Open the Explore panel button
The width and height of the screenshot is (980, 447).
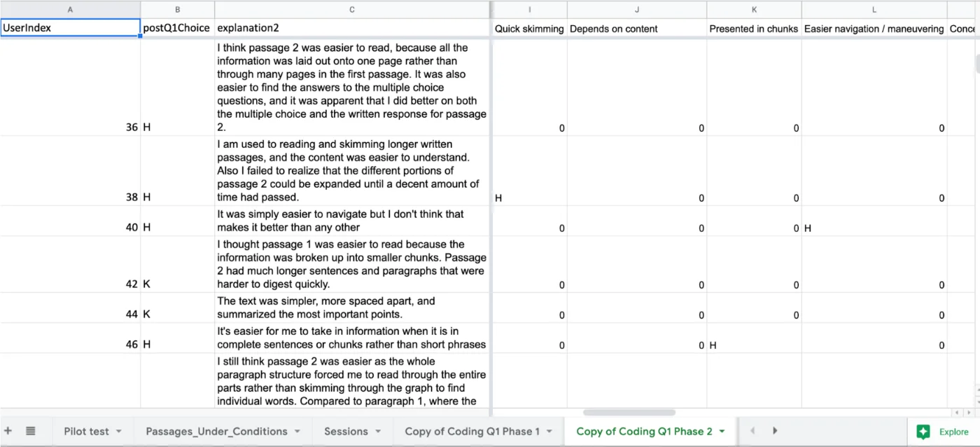[x=943, y=432]
